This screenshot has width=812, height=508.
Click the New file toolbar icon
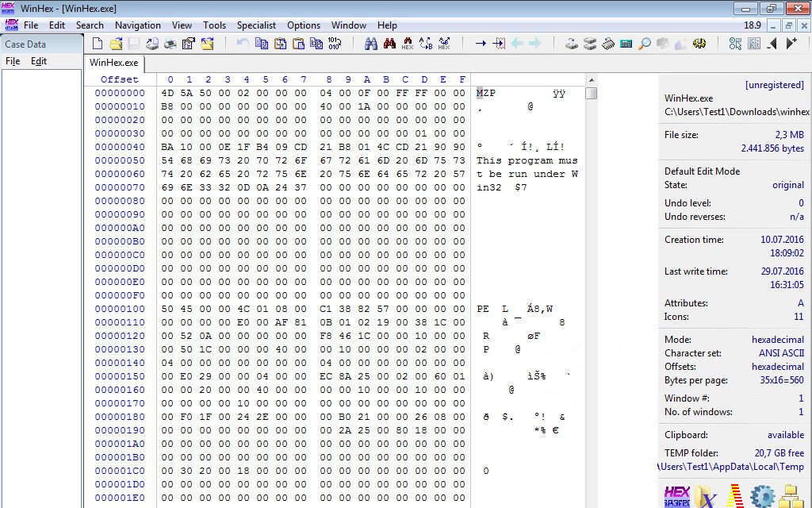point(98,44)
